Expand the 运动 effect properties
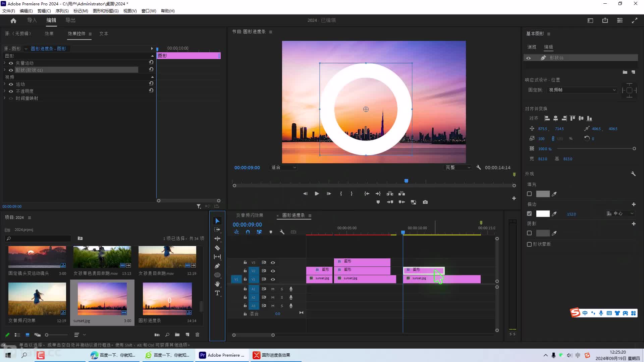The height and width of the screenshot is (362, 644). [4, 84]
